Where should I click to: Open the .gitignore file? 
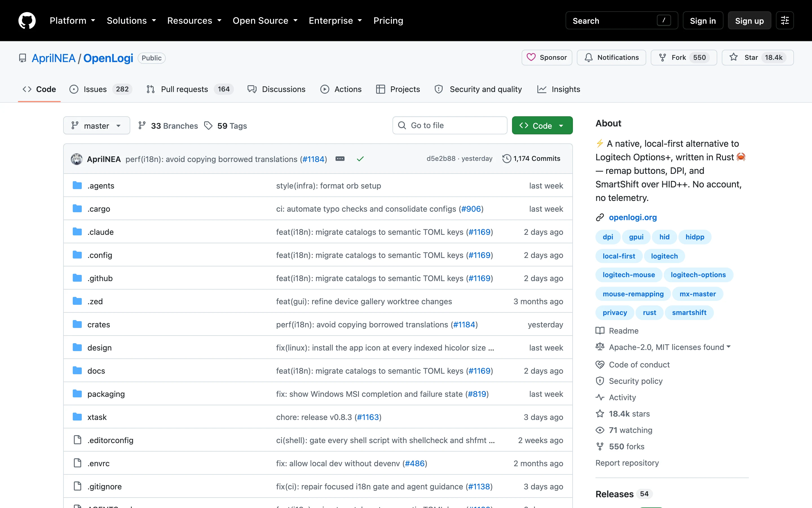pos(104,487)
